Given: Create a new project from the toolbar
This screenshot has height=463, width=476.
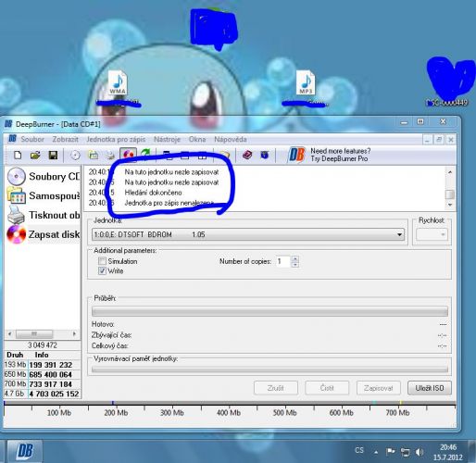Looking at the screenshot, I should click(x=18, y=155).
